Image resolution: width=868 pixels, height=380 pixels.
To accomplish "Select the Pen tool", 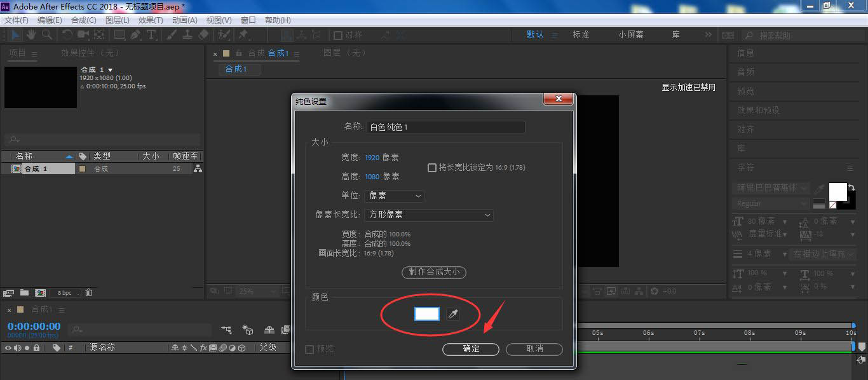I will (133, 34).
